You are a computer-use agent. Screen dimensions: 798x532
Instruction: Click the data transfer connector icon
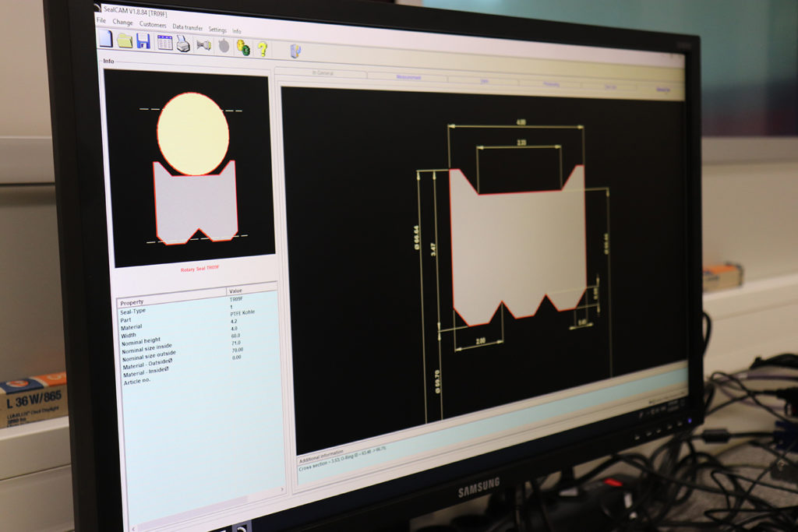pyautogui.click(x=203, y=45)
